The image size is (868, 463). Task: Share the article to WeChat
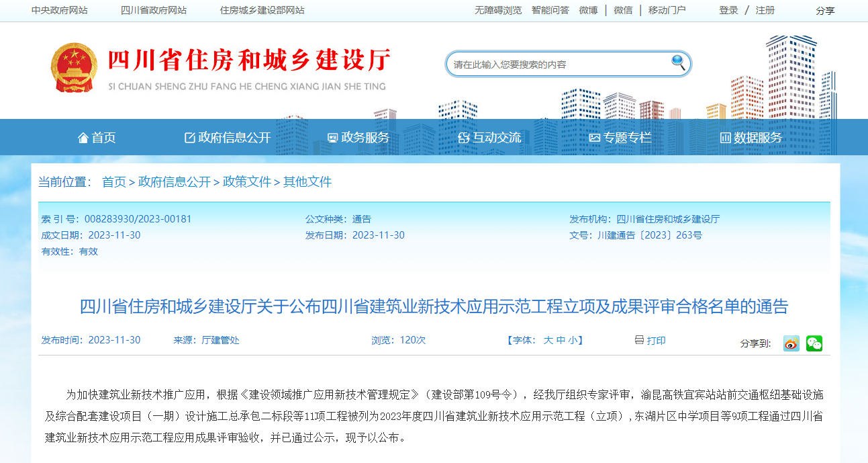pos(814,343)
